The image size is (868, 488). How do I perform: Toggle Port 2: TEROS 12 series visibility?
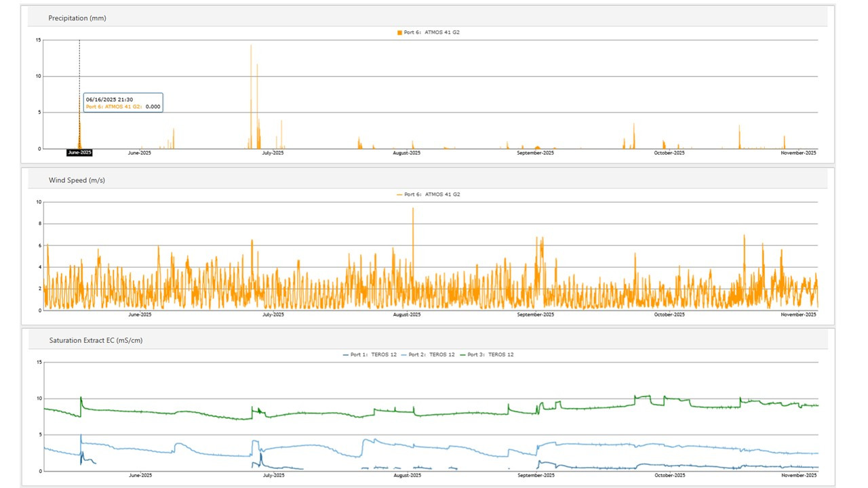pyautogui.click(x=433, y=354)
